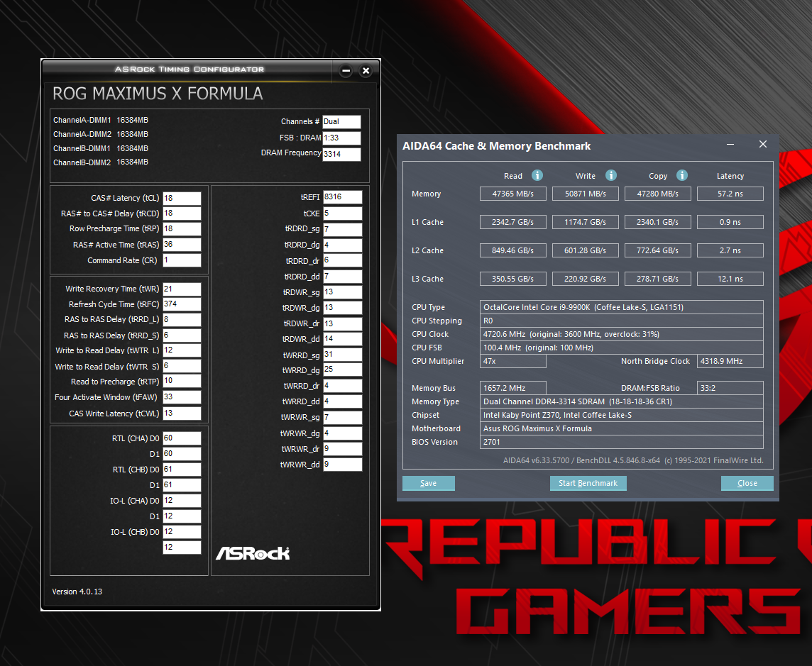The width and height of the screenshot is (812, 666).
Task: Close the ASRock Timing Configurator window
Action: coord(366,71)
